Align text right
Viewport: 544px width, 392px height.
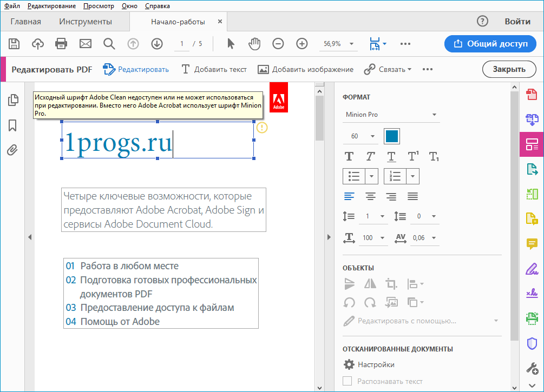(x=391, y=196)
